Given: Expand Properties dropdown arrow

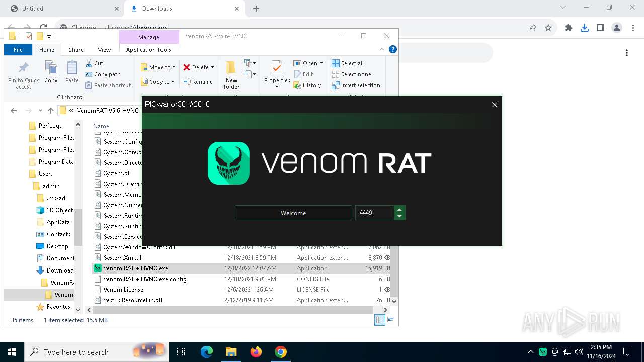Looking at the screenshot, I should (x=277, y=87).
